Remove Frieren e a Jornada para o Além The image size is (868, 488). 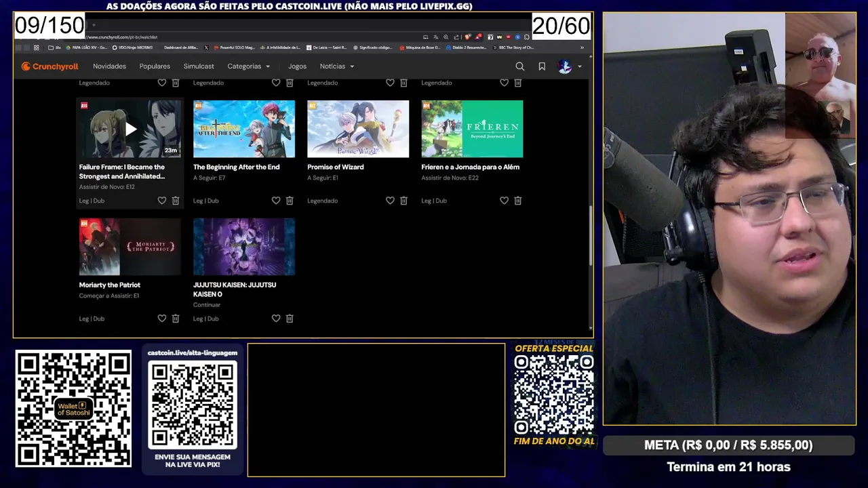click(517, 201)
